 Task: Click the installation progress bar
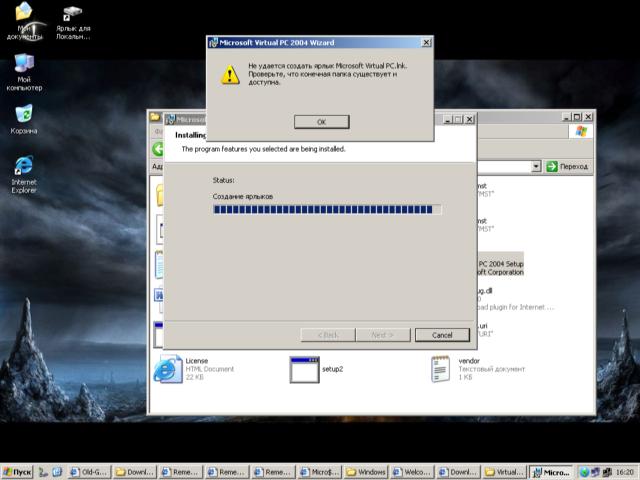[x=327, y=209]
